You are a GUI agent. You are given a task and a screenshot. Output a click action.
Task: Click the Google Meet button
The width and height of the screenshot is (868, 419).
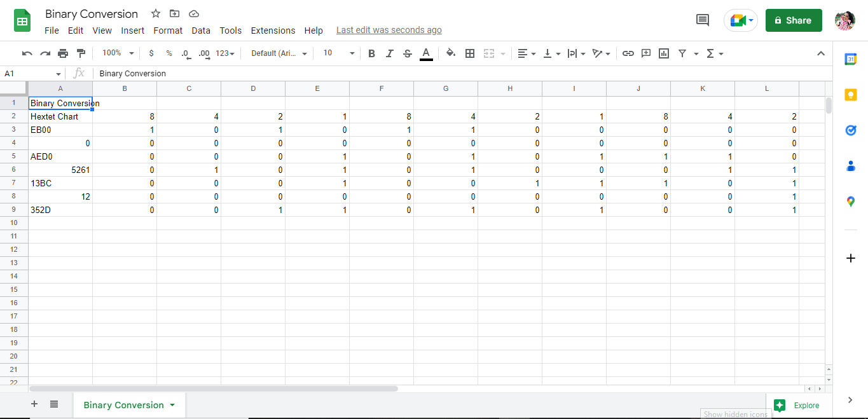coord(741,20)
